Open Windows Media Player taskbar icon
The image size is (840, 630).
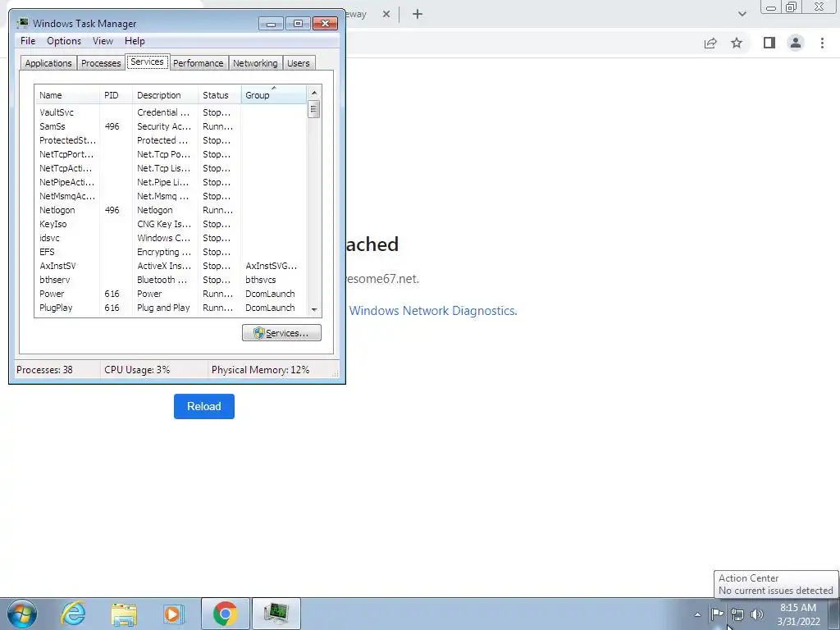click(x=174, y=614)
